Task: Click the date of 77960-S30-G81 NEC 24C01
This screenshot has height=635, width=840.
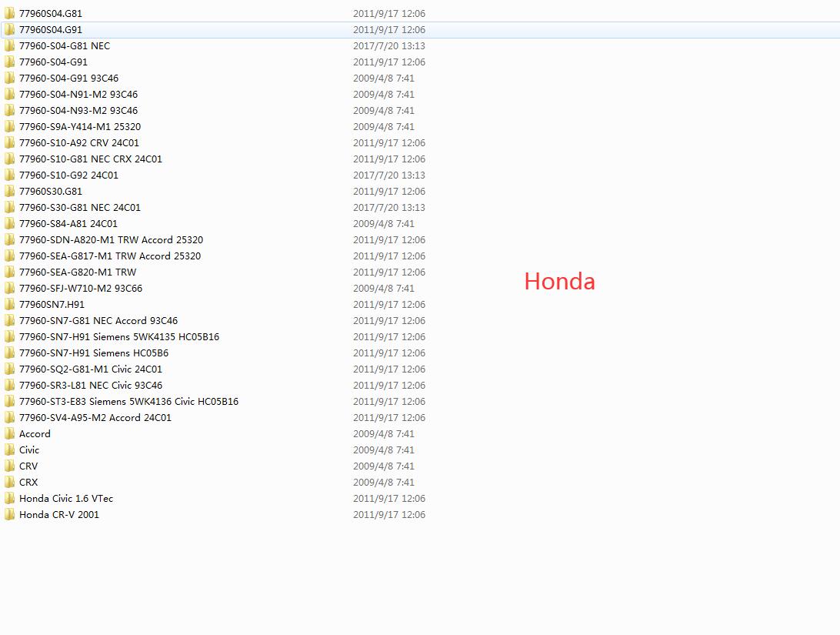Action: tap(389, 208)
